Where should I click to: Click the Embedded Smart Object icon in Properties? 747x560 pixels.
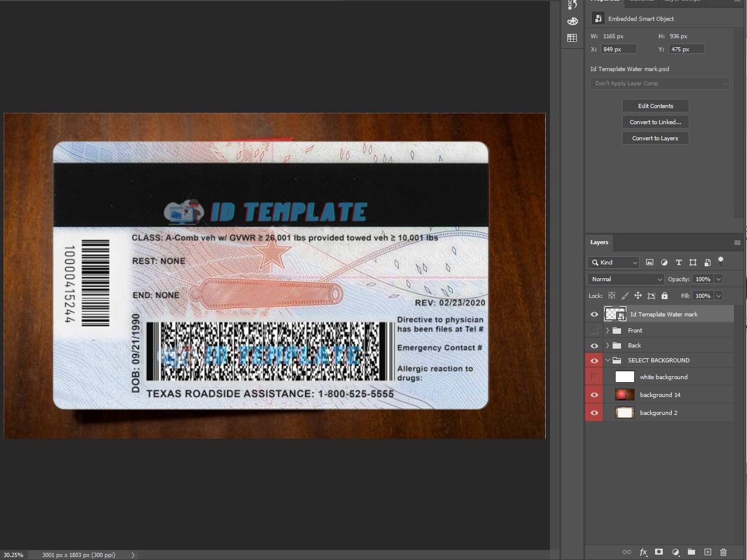[598, 19]
